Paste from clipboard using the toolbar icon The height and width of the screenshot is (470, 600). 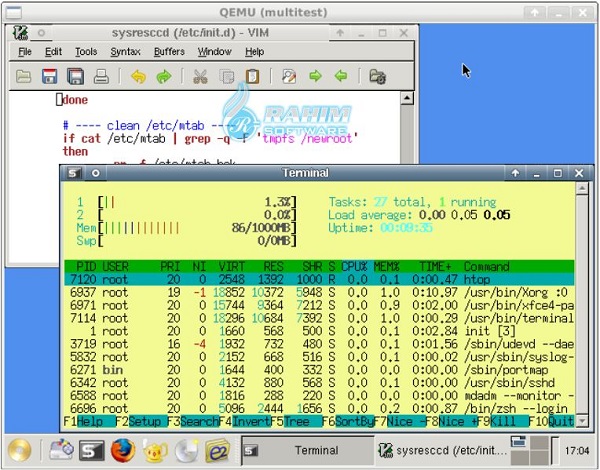[252, 76]
